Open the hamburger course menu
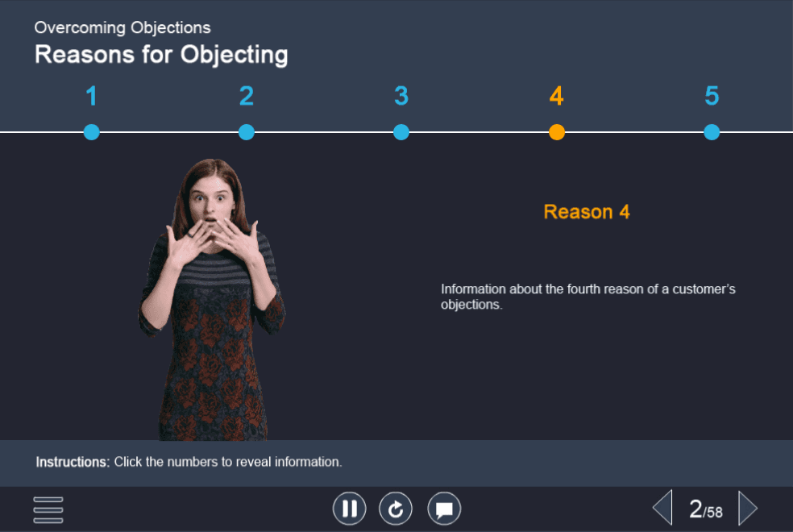Screen dimensions: 793x532 pyautogui.click(x=48, y=509)
